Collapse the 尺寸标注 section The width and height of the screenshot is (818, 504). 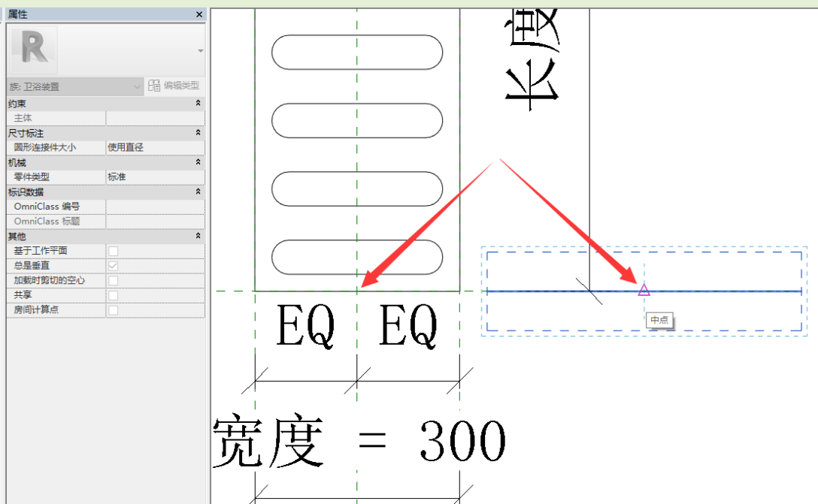[198, 133]
